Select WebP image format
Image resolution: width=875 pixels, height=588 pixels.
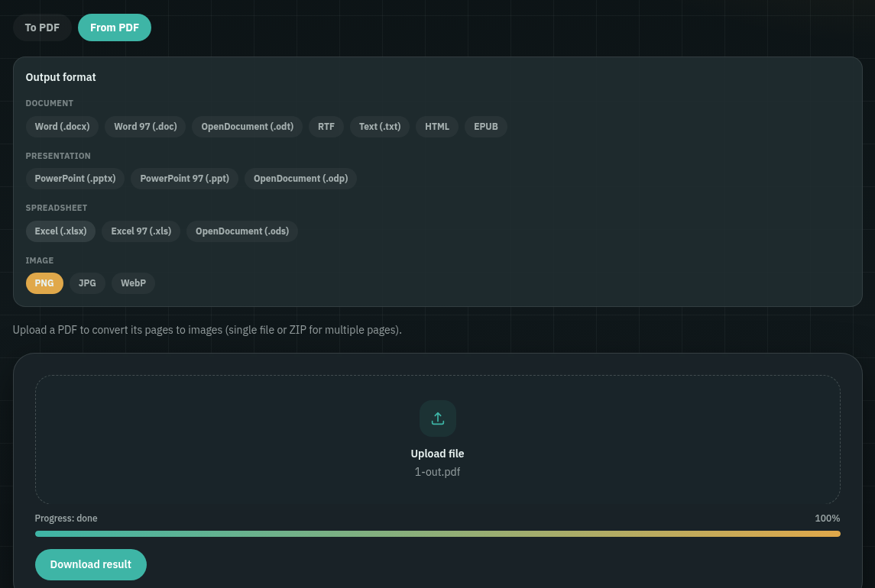click(134, 283)
